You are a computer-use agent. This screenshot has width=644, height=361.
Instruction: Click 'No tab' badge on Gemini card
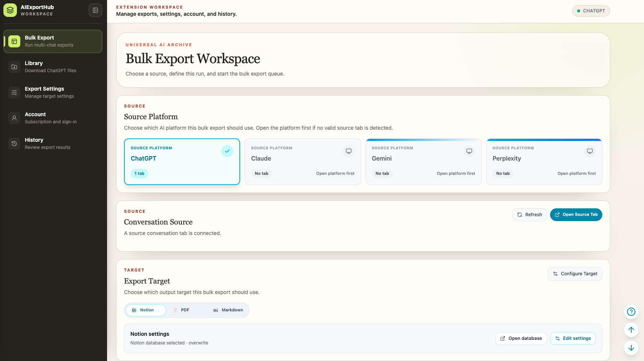coord(382,173)
